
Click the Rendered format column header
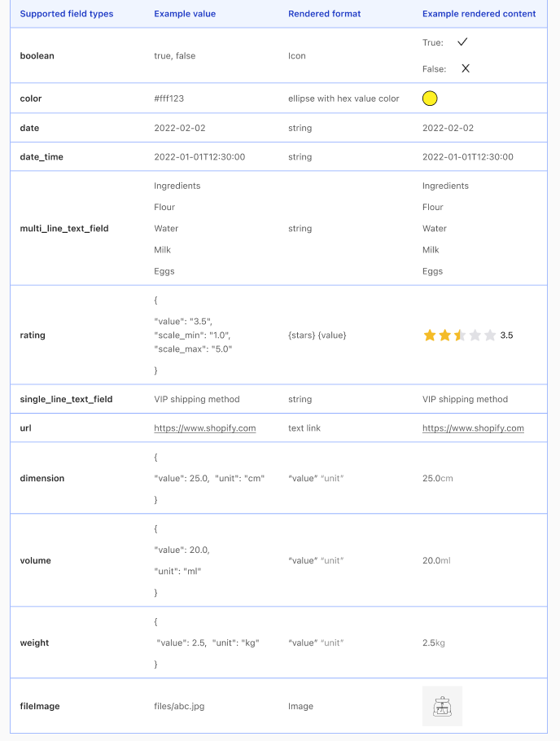coord(324,14)
